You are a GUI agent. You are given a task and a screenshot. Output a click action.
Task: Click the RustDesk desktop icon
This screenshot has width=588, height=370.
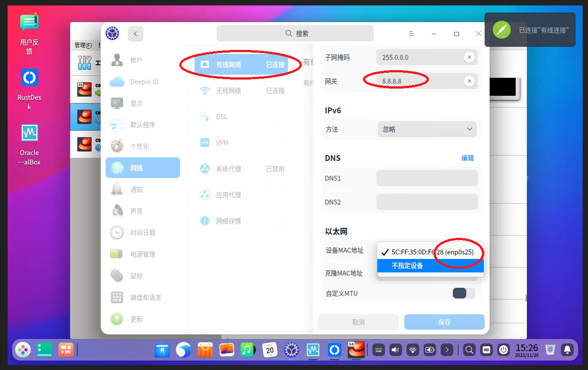click(x=29, y=89)
